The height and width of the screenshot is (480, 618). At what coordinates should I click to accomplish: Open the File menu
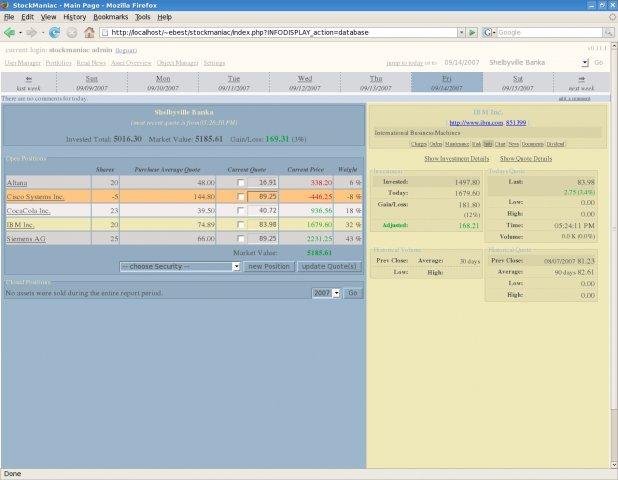click(9, 17)
